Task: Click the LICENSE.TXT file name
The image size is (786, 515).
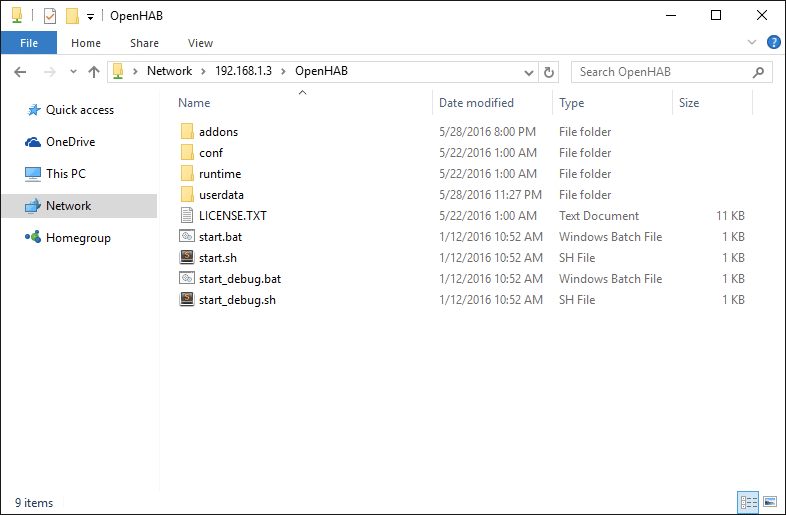Action: [233, 216]
